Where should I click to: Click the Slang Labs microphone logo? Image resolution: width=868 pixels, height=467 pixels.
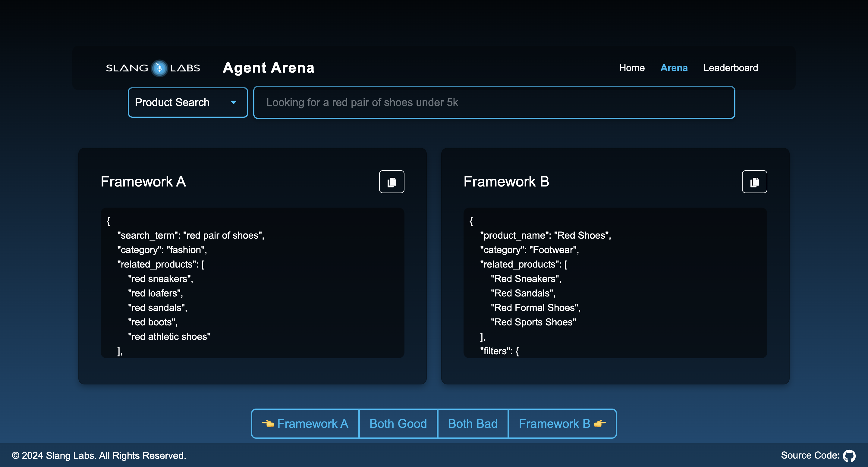(159, 68)
